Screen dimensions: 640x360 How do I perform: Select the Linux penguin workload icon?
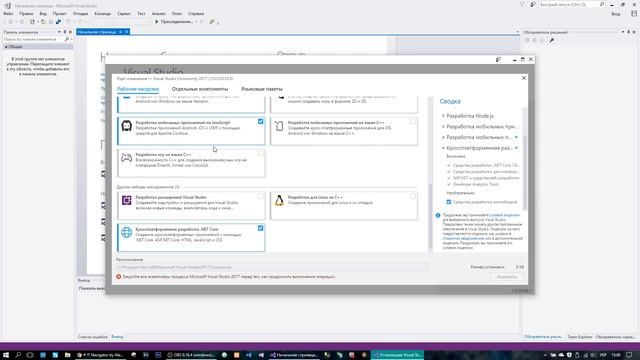click(x=279, y=200)
